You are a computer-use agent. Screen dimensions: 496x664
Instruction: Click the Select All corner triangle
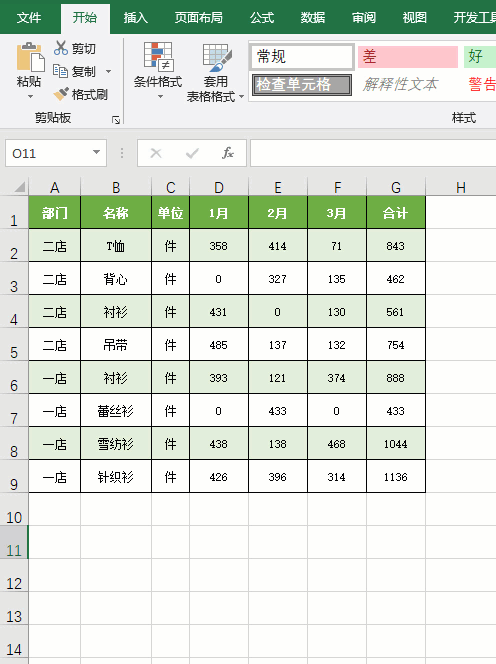[19, 187]
